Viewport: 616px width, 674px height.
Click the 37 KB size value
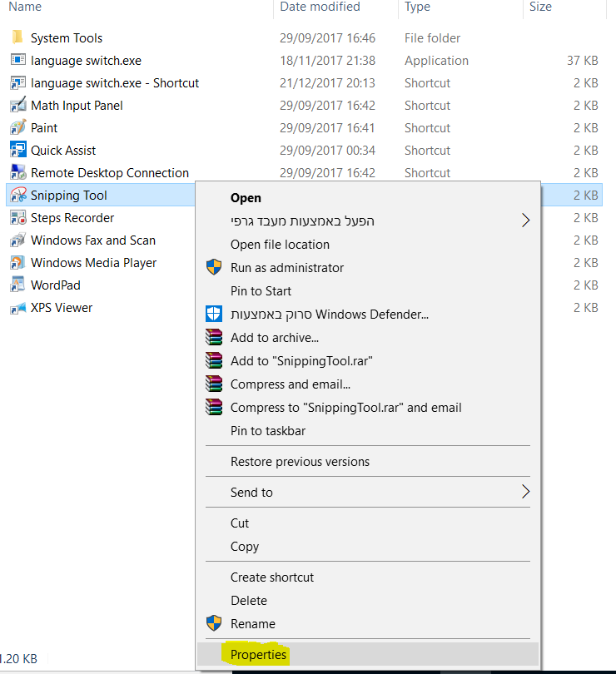pos(583,60)
